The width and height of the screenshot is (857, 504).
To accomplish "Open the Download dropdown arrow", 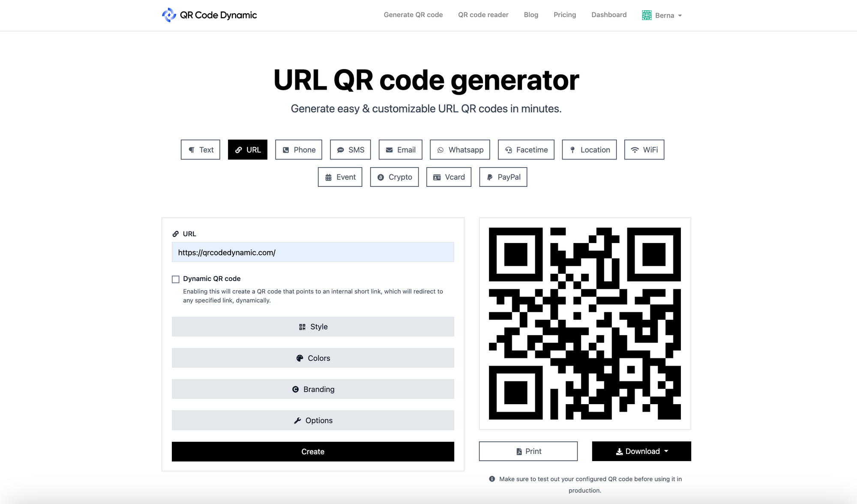I will click(x=666, y=451).
